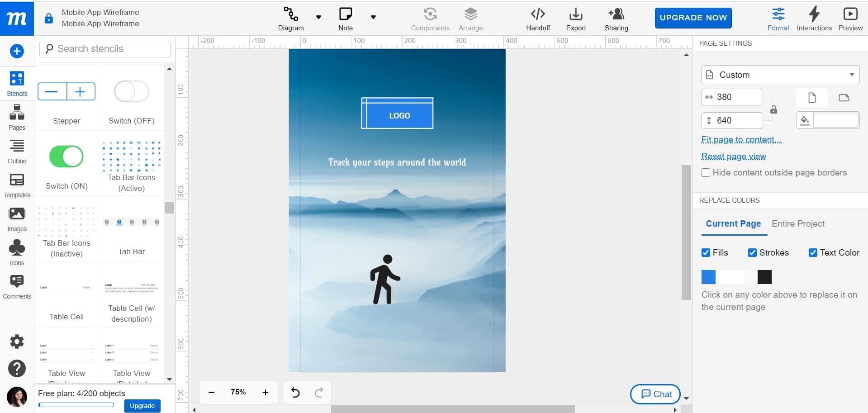This screenshot has height=413, width=868.
Task: Open the Interactions panel
Action: pos(814,18)
